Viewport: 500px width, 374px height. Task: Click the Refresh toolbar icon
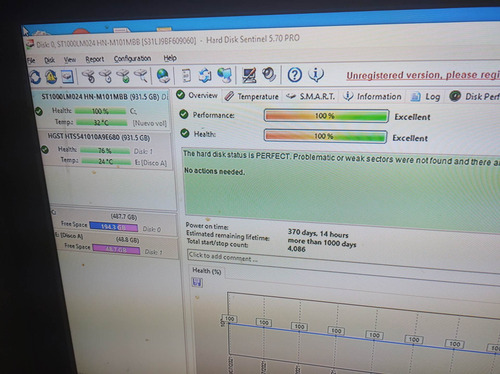point(35,77)
